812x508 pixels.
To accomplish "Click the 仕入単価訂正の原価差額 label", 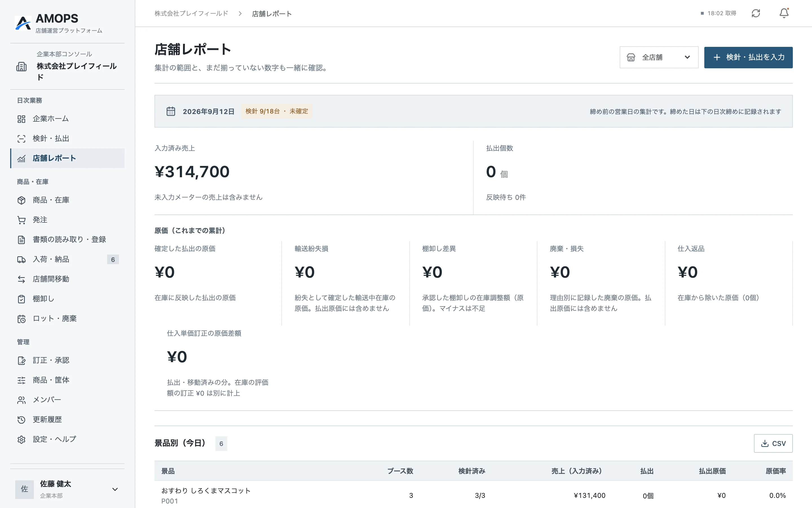I will [204, 333].
